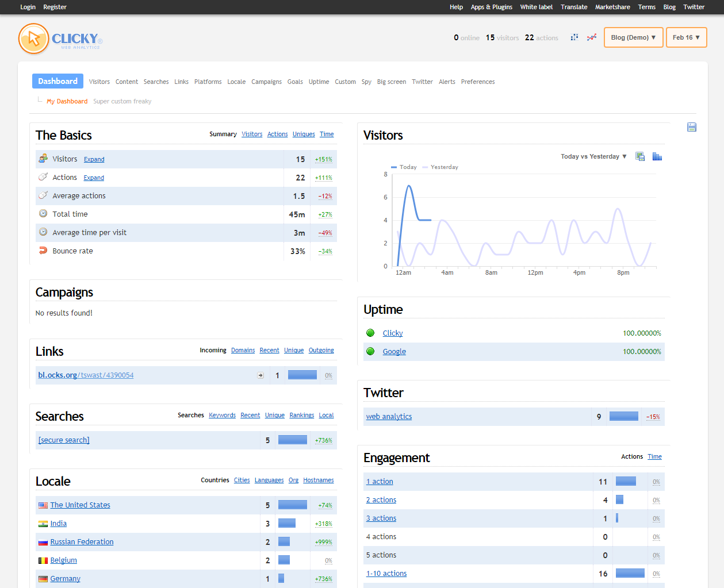The image size is (724, 588).
Task: Click the trend line graph icon in header
Action: (x=591, y=37)
